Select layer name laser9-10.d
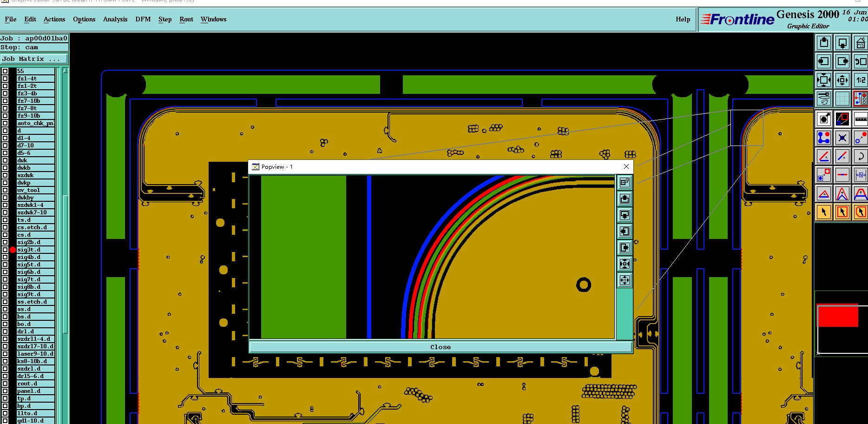The image size is (868, 424). point(36,354)
